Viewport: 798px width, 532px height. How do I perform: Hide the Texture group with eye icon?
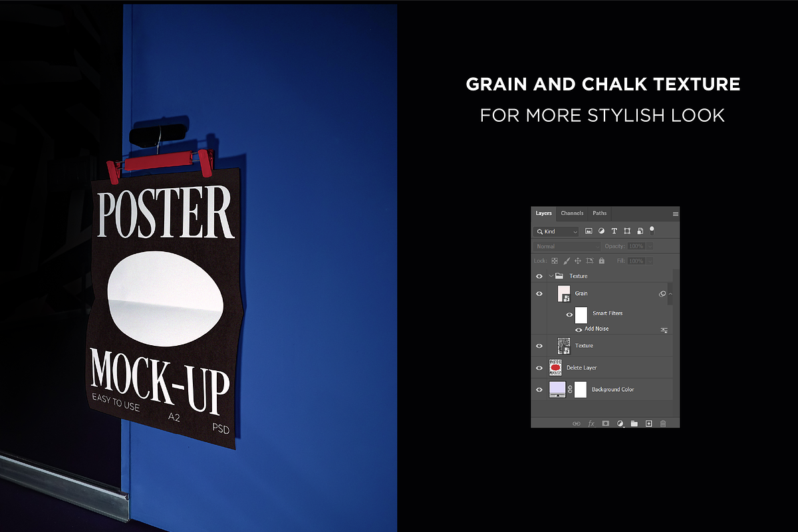pyautogui.click(x=539, y=276)
